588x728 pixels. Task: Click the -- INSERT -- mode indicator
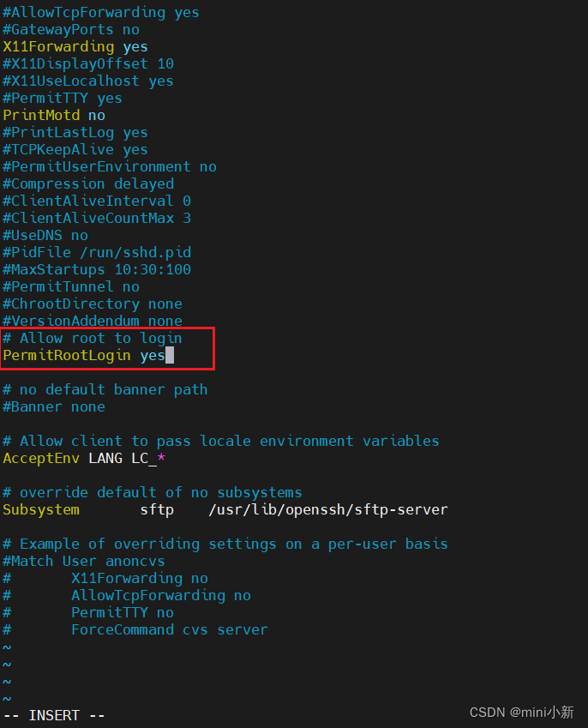[x=54, y=715]
